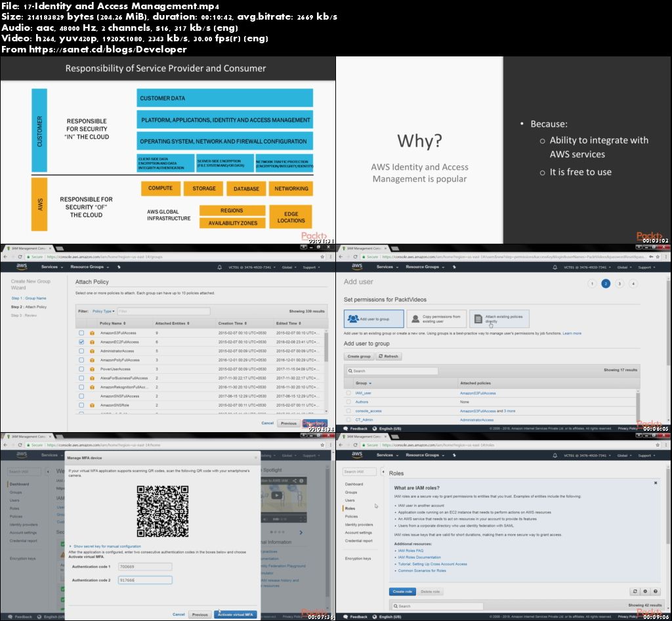Viewport: 672px width, 621px height.
Task: Open Identity providers in Roles window sidebar
Action: (x=359, y=525)
